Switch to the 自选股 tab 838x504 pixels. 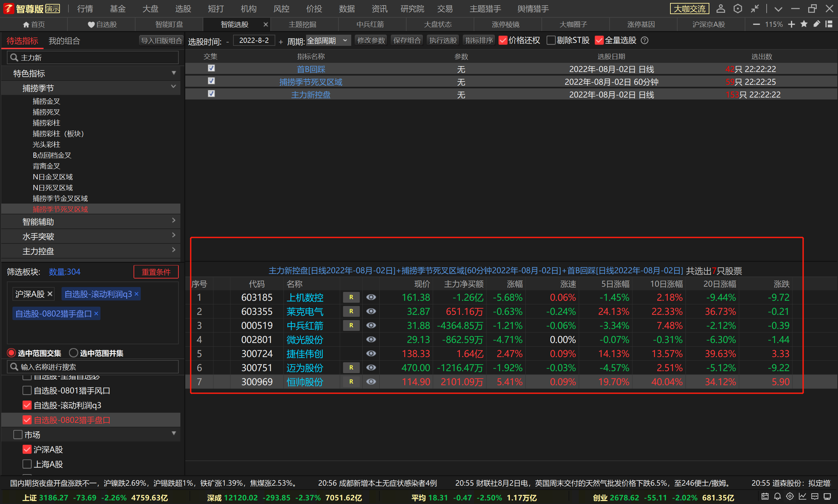point(102,25)
